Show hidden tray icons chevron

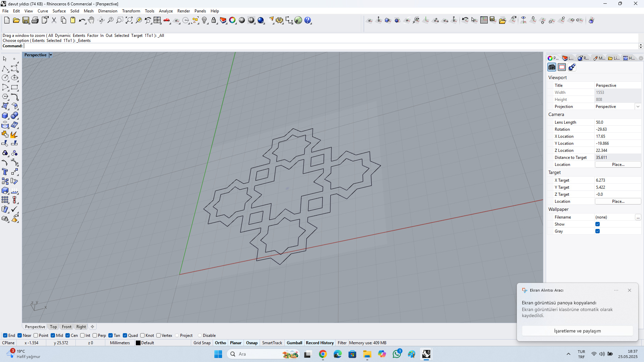[x=568, y=354]
